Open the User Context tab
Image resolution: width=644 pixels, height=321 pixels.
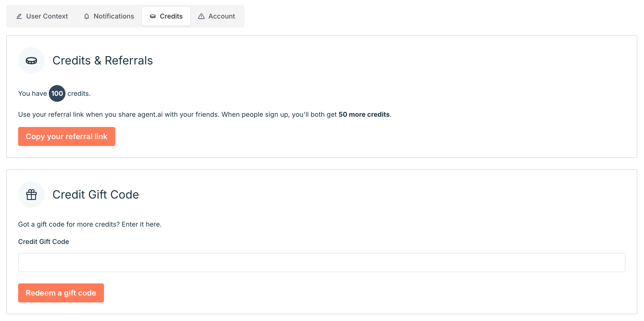tap(47, 16)
